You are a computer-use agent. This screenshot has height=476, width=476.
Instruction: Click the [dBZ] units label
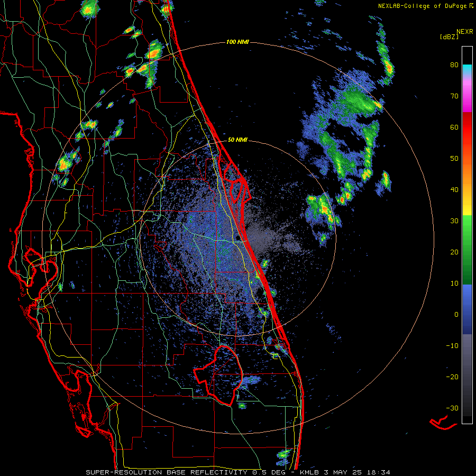point(449,36)
